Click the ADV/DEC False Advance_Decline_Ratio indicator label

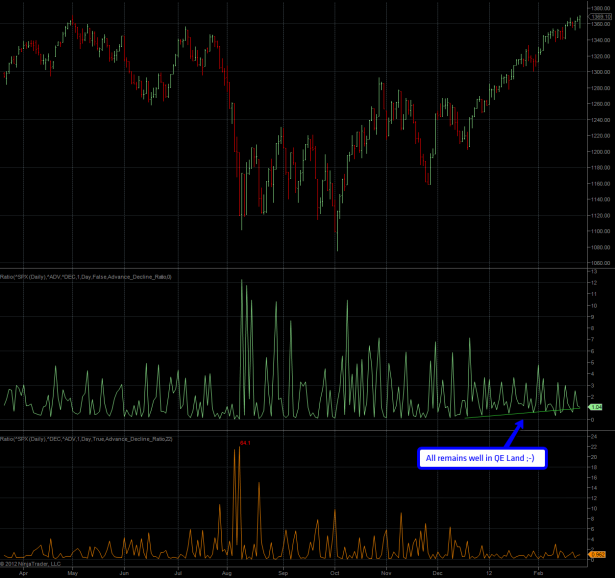click(86, 277)
